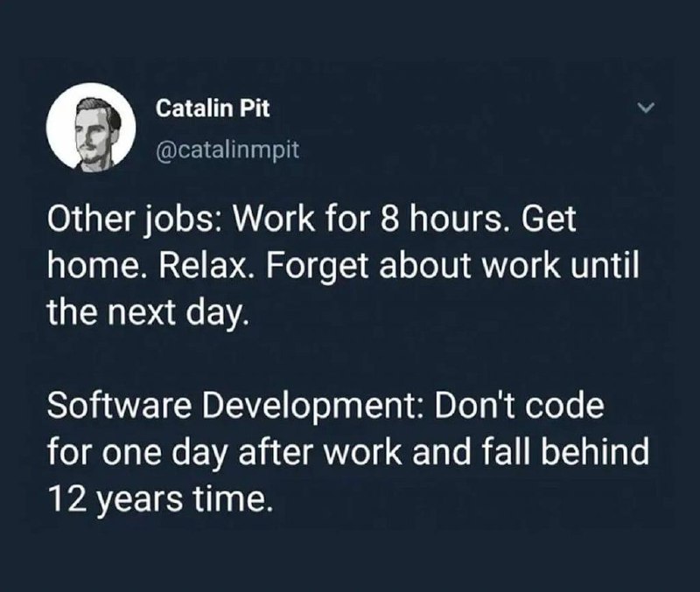Viewport: 700px width, 592px height.
Task: Click the phrase 'Don't code'
Action: point(519,406)
